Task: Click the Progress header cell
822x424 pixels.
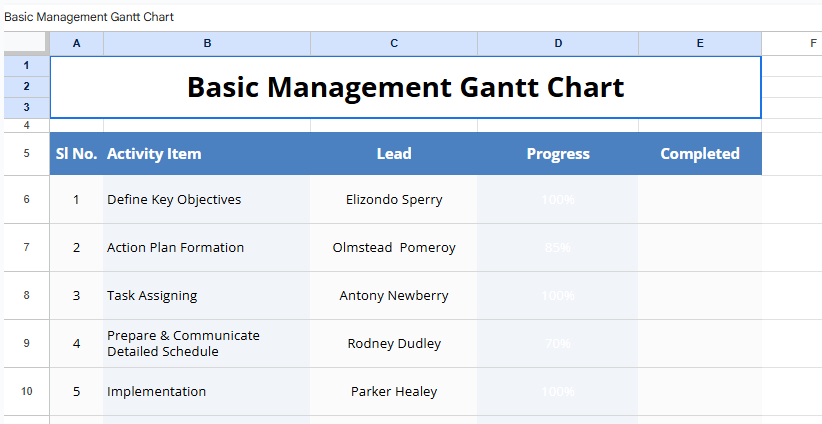Action: (558, 154)
